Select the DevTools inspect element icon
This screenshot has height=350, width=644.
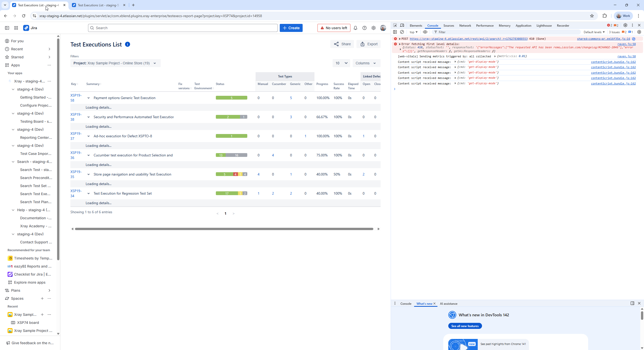point(395,25)
